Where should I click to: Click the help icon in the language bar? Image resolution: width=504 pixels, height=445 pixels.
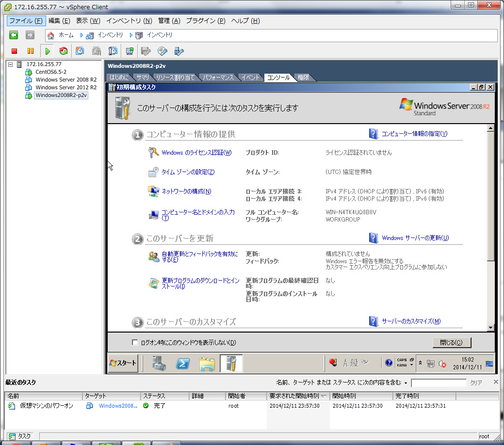pos(389,363)
